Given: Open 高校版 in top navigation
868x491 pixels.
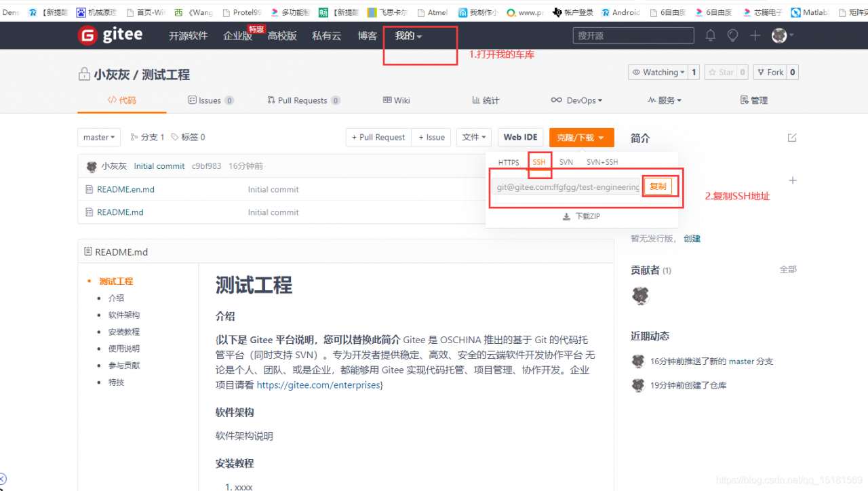Looking at the screenshot, I should click(x=282, y=35).
